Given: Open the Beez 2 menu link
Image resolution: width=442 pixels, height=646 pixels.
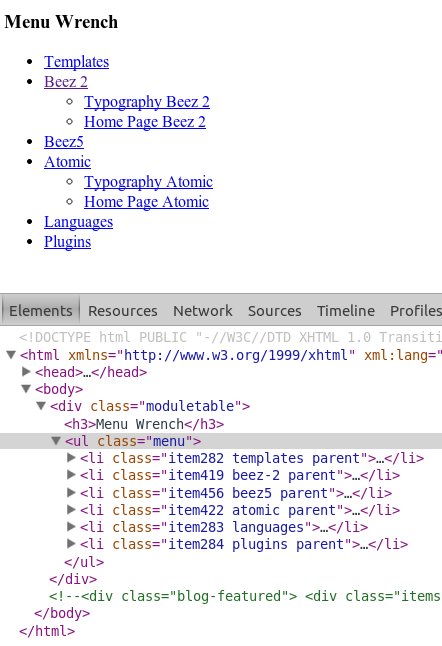Looking at the screenshot, I should coord(66,82).
